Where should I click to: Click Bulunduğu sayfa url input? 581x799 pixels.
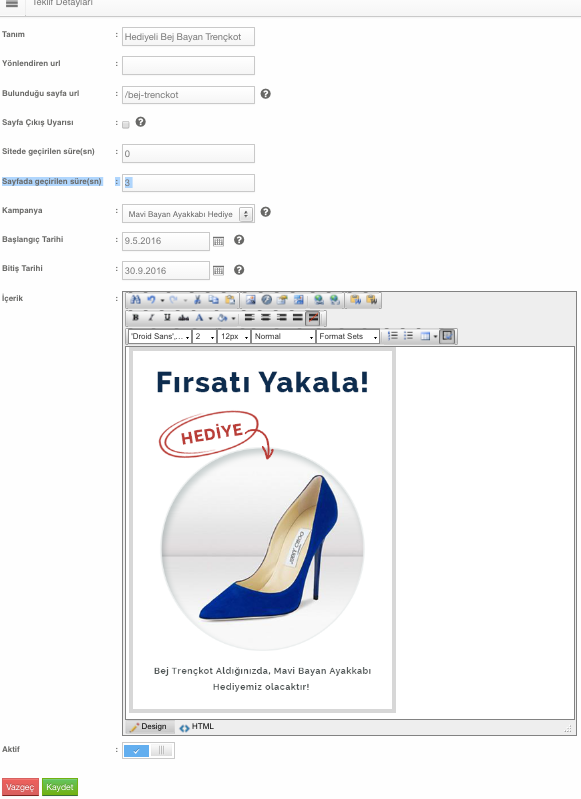pyautogui.click(x=189, y=95)
